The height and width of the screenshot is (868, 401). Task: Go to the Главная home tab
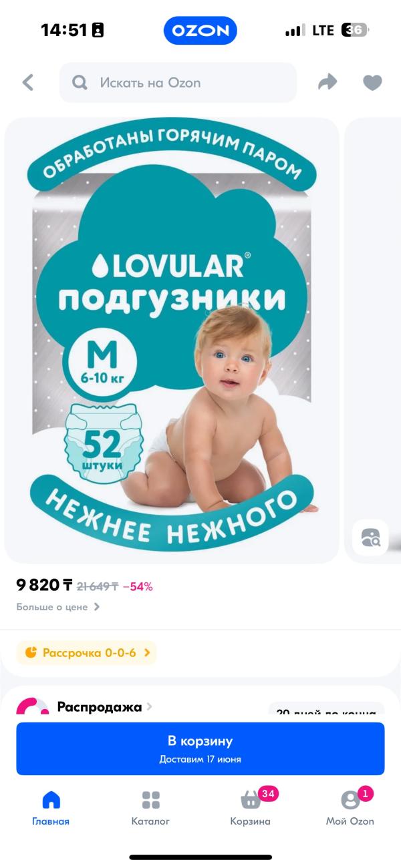[x=51, y=808]
